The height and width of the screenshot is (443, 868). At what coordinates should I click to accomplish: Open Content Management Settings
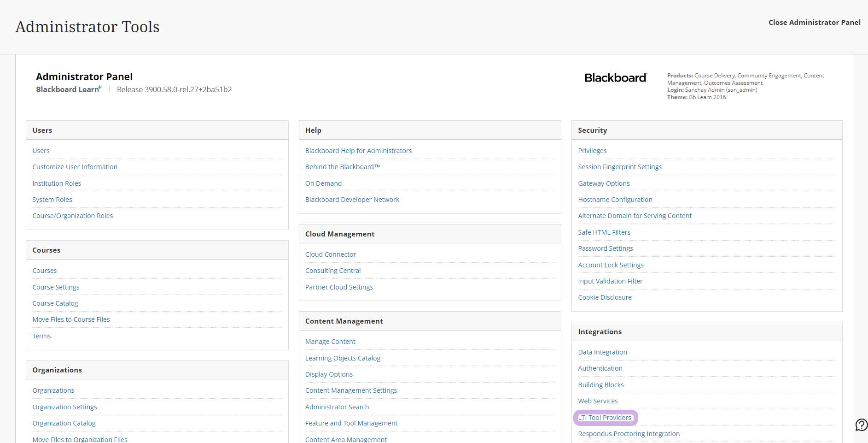[x=351, y=390]
